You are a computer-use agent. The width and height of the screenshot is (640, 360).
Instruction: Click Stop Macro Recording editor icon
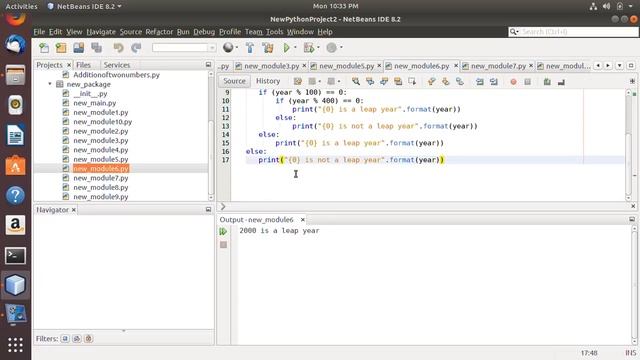[527, 82]
